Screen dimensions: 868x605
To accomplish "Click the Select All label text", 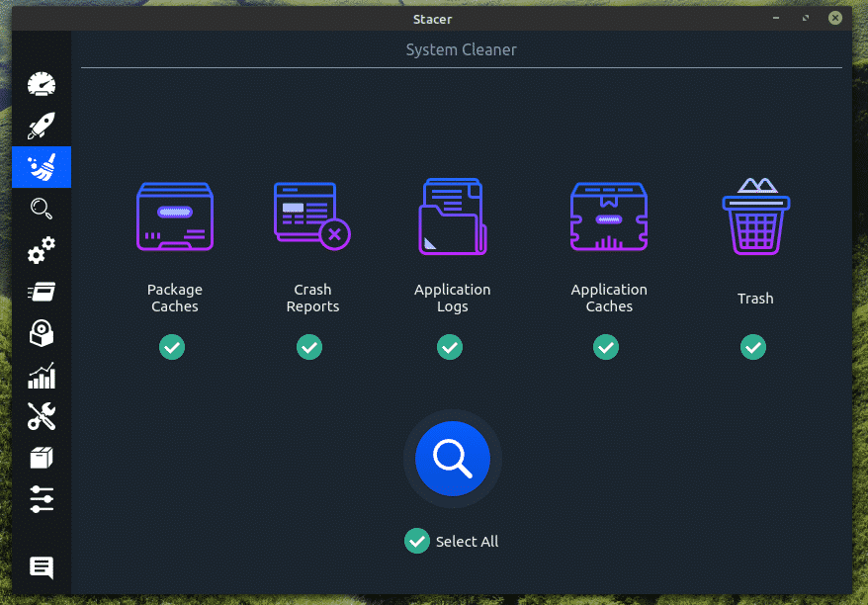I will tap(468, 542).
